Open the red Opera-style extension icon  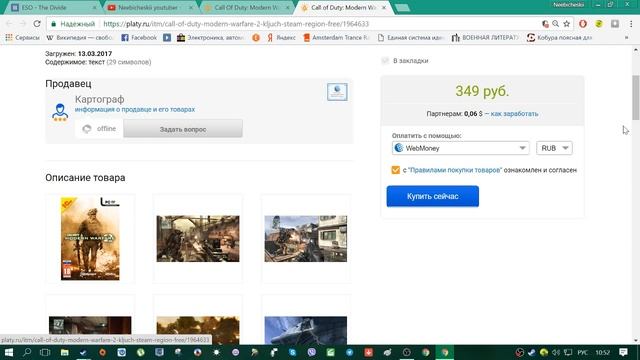583,24
